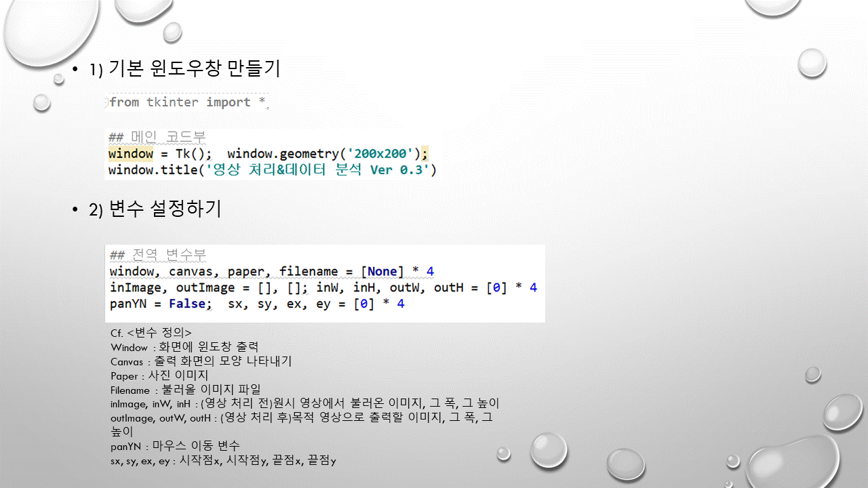
Task: Select the comment "## 메인 코드부"
Action: click(157, 137)
